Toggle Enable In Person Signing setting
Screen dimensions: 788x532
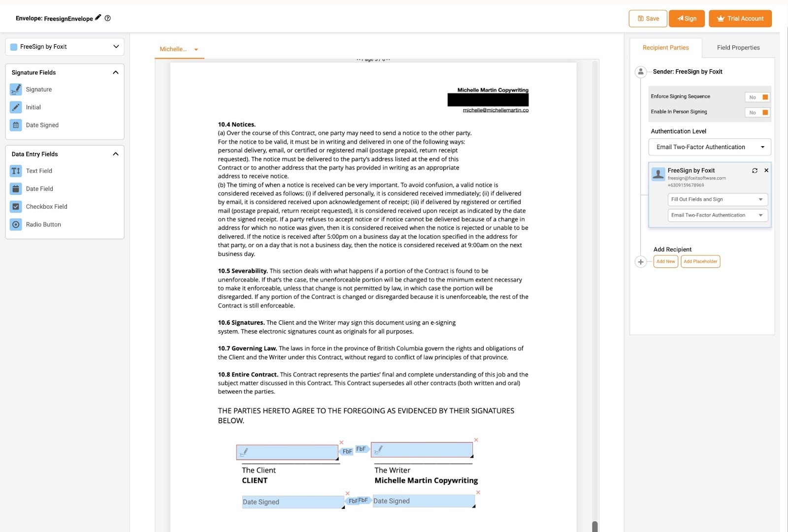(x=757, y=112)
